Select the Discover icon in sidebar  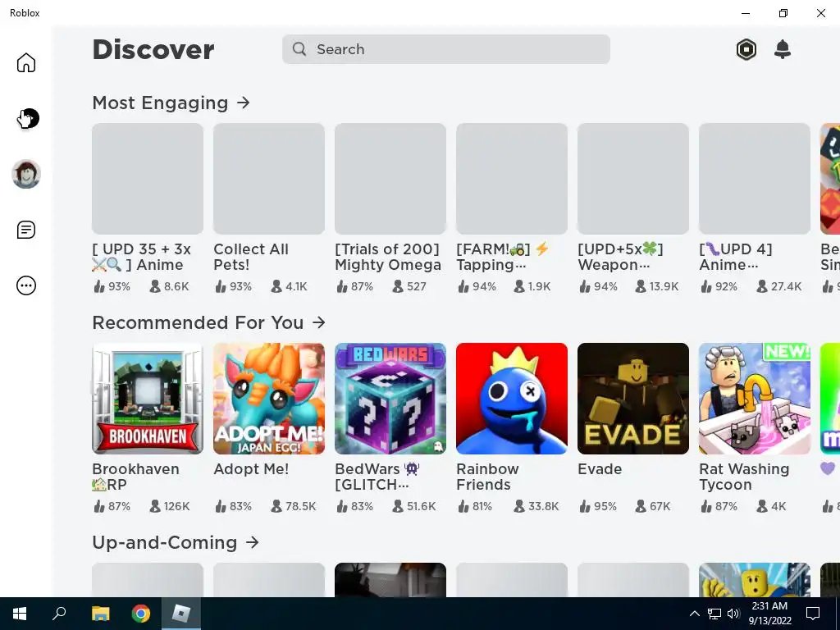coord(27,118)
